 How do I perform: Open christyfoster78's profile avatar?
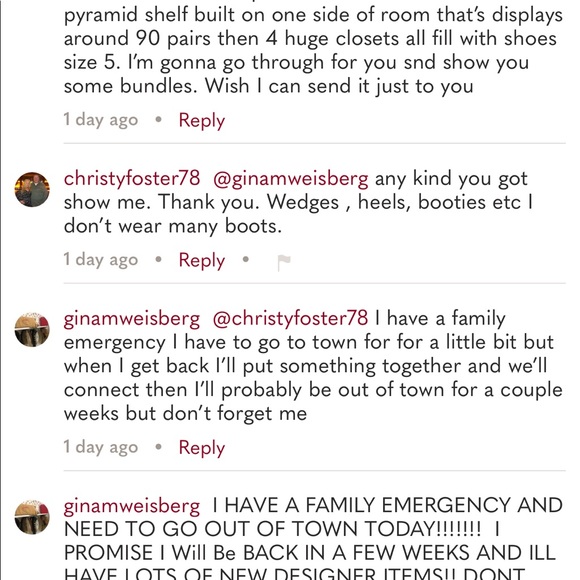coord(32,189)
